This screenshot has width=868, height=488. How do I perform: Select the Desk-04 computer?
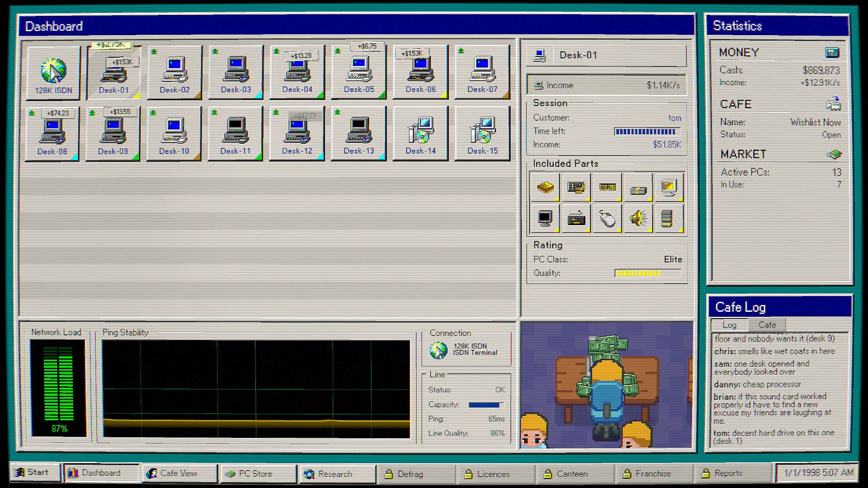(297, 73)
